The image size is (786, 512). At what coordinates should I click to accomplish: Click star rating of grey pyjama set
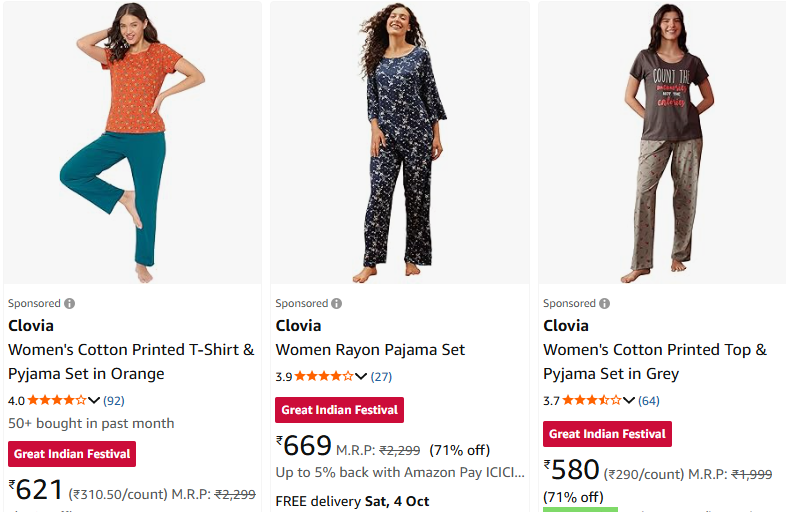tap(592, 400)
